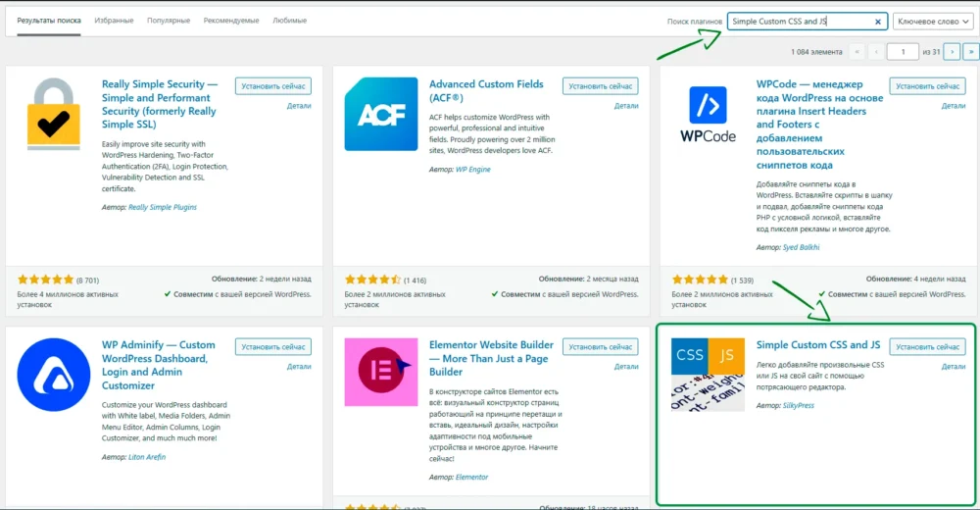Image resolution: width=980 pixels, height=510 pixels.
Task: Clear the plugin search field with X
Action: [x=877, y=22]
